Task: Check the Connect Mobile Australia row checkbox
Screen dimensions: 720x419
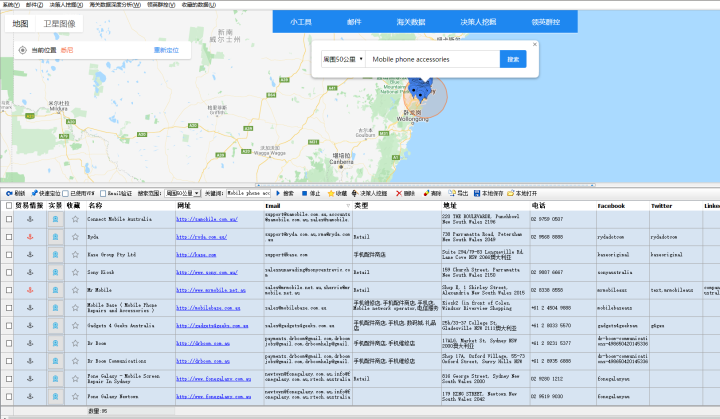Action: click(x=9, y=219)
